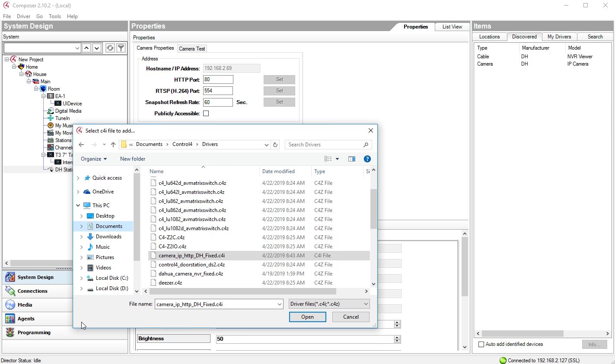615x364 pixels.
Task: Expand the Organize dropdown menu
Action: pyautogui.click(x=94, y=159)
